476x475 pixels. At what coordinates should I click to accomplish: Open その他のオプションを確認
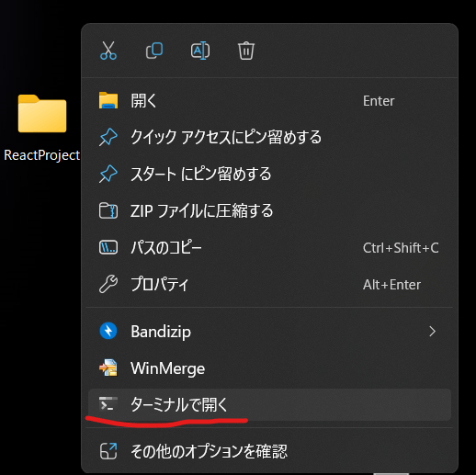click(x=269, y=451)
